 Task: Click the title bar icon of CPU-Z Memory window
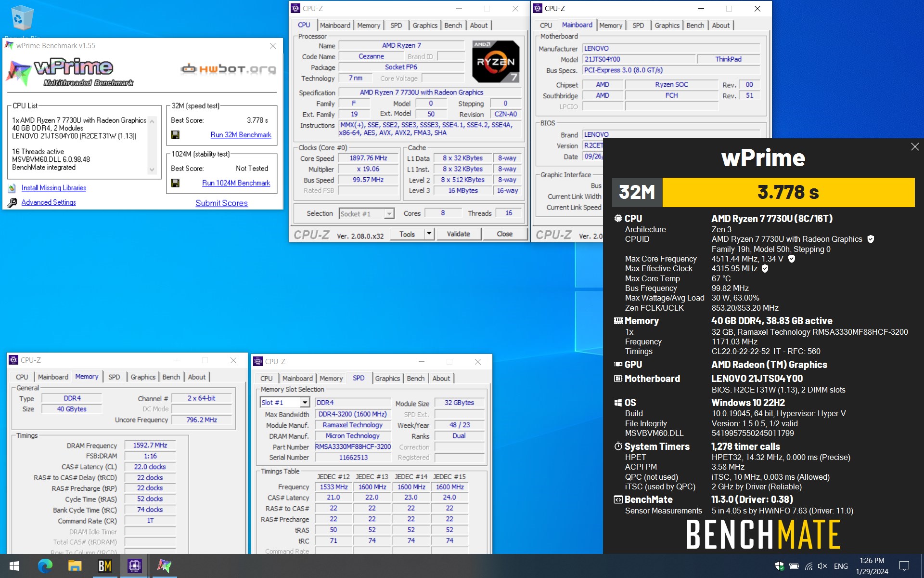13,360
